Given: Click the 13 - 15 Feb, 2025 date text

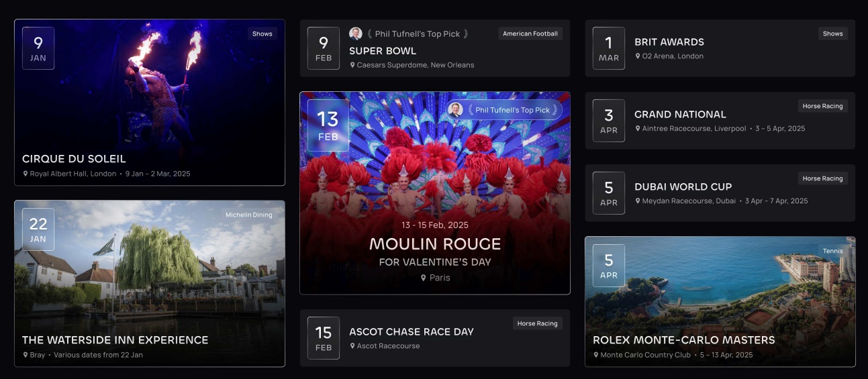Looking at the screenshot, I should click(x=435, y=225).
